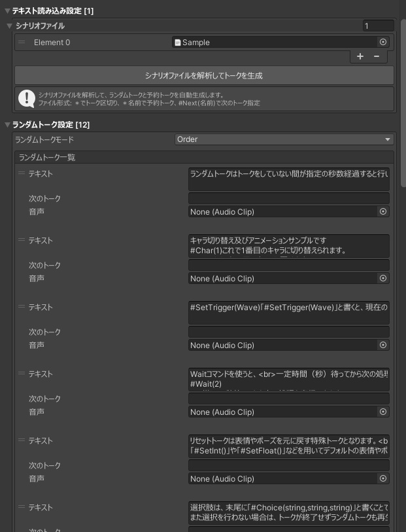Click the text field starting リセットトークは表情
Viewport: 406px width, 532px height.
289,446
